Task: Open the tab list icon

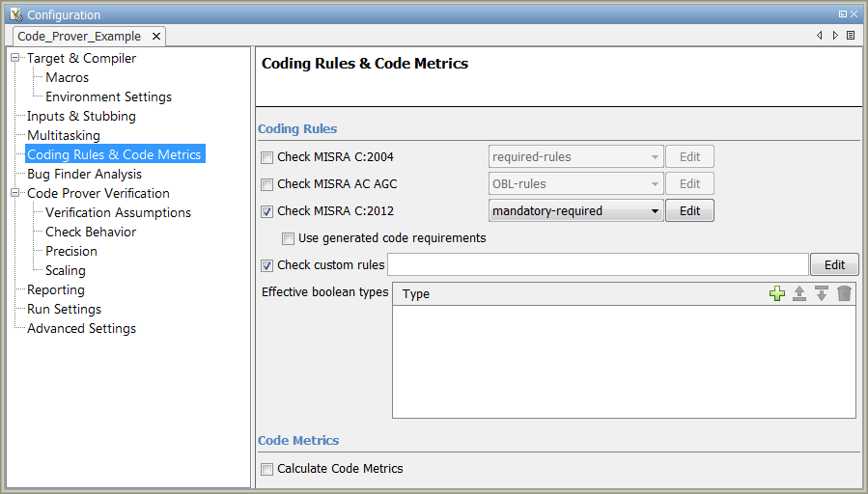Action: (851, 36)
